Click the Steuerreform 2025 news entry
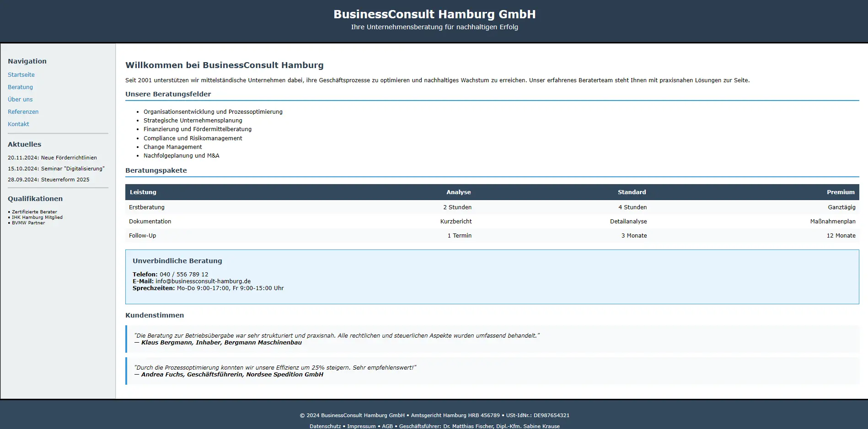 click(48, 180)
